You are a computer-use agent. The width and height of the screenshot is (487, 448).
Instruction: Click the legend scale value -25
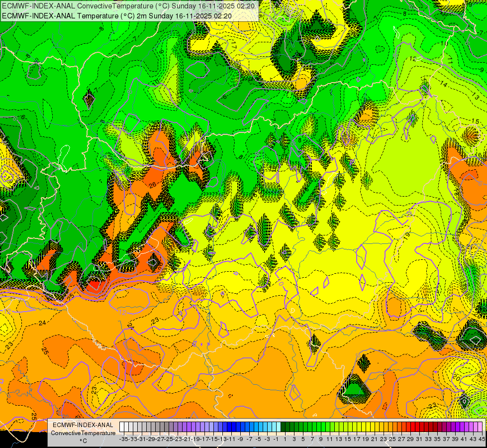coord(169,439)
